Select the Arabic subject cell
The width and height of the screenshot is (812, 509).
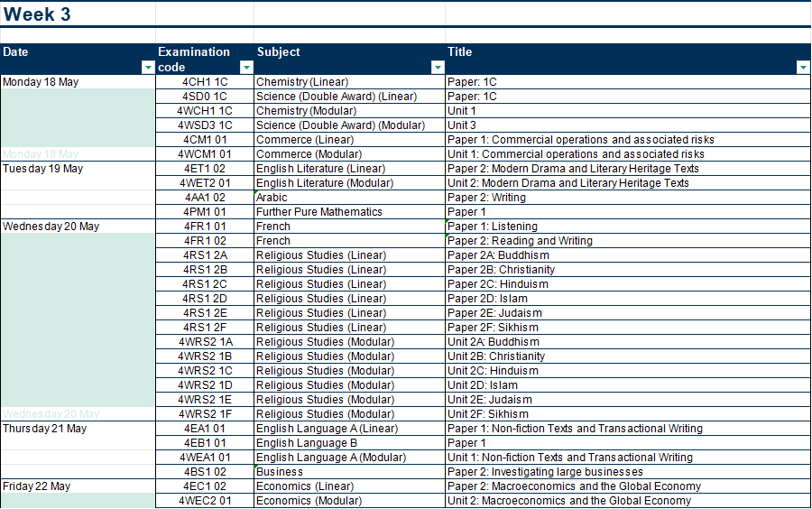pos(272,198)
